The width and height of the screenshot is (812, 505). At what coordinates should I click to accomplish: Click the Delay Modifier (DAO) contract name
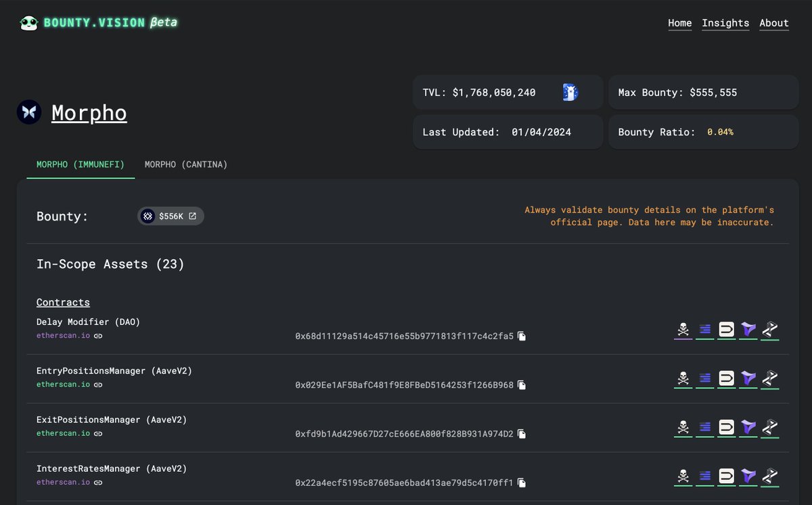coord(89,322)
